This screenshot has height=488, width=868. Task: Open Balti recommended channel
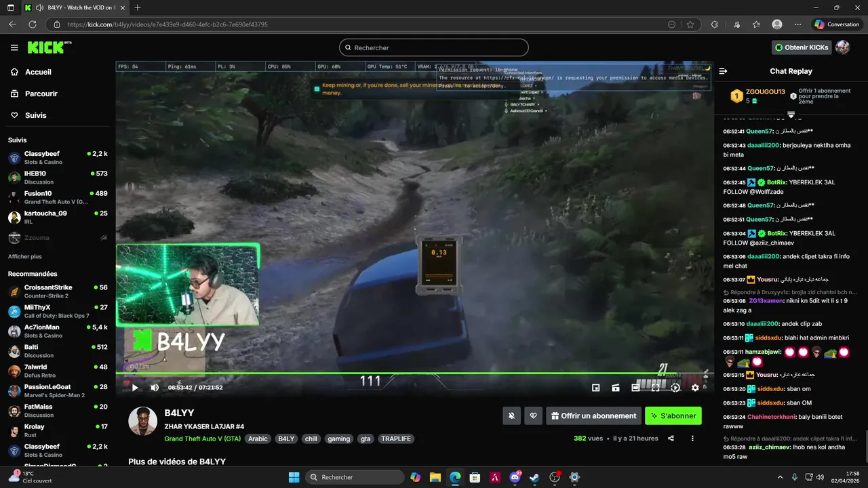pyautogui.click(x=58, y=351)
